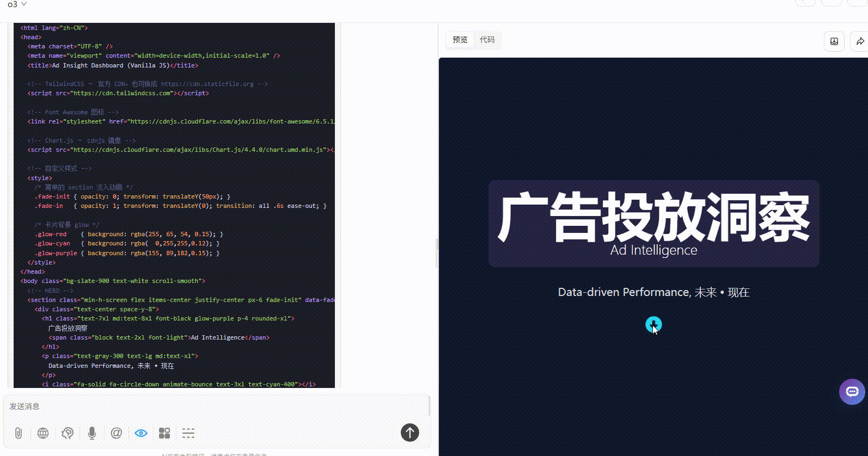Click the meta viewport code line

pyautogui.click(x=154, y=56)
